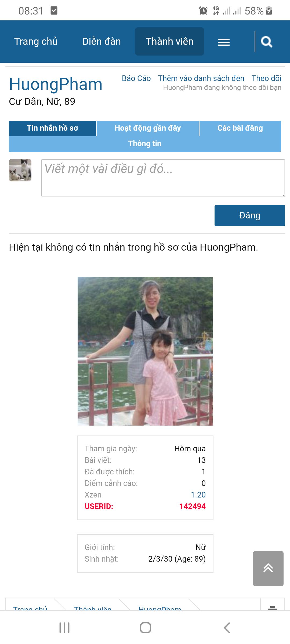The image size is (290, 644).
Task: Select Thành viên in top navigation
Action: click(169, 42)
